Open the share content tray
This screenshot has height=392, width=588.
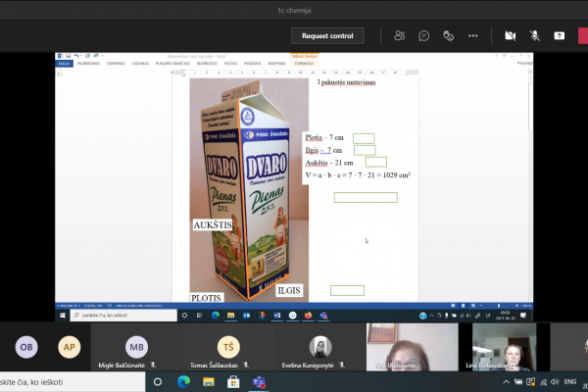point(560,36)
